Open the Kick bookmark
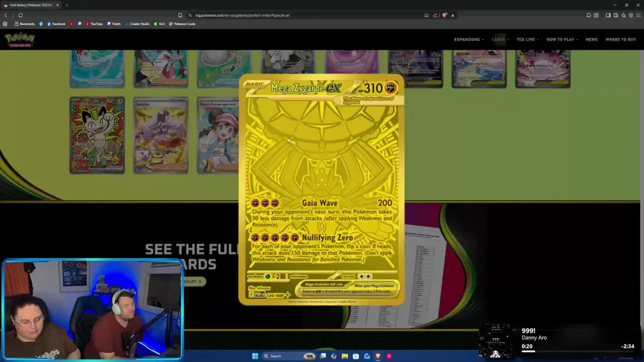The image size is (644, 362). click(x=159, y=24)
